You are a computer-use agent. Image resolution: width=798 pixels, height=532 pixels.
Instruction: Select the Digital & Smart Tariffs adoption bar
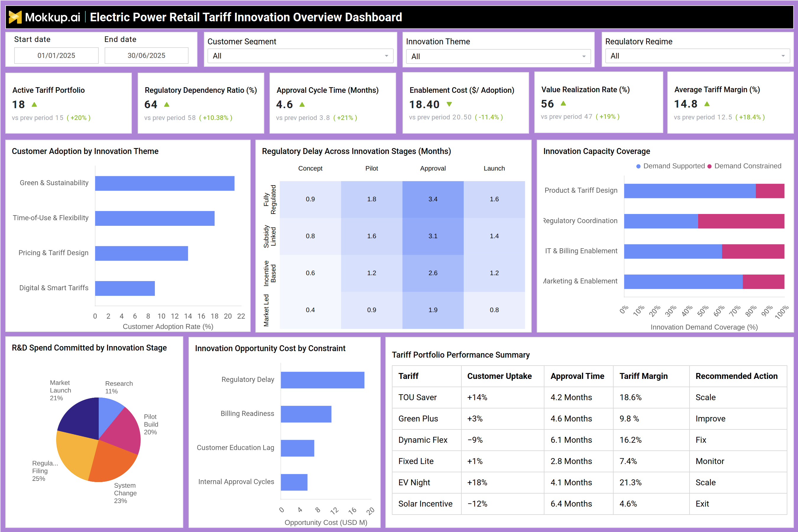(125, 288)
